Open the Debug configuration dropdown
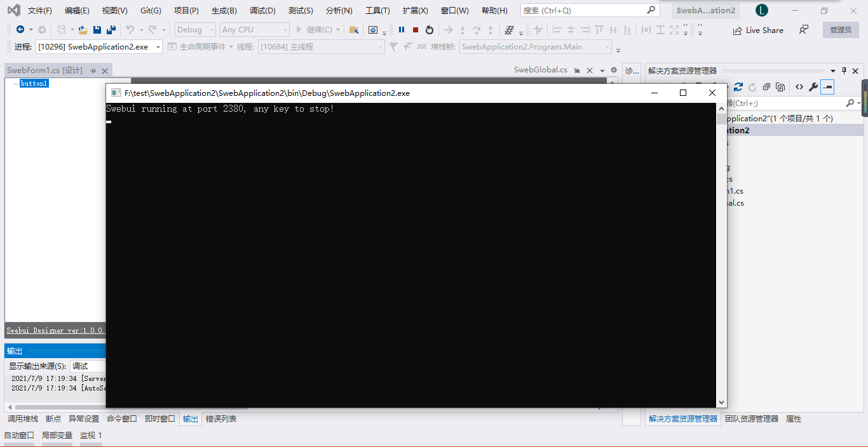 [195, 30]
